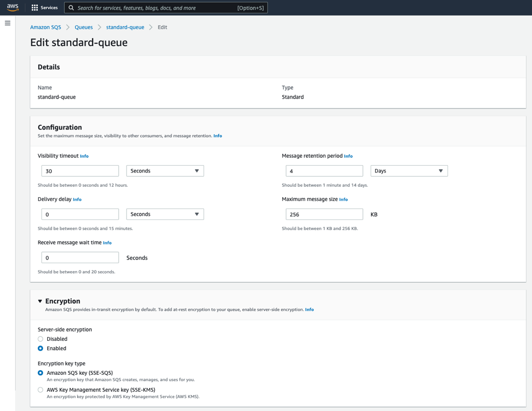Open Info link in Encryption description
The image size is (532, 411).
(309, 310)
